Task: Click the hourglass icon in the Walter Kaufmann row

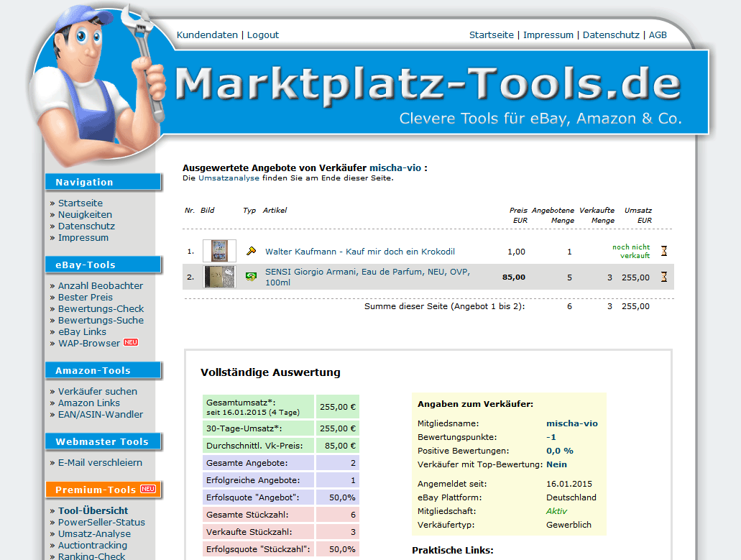Action: 664,252
